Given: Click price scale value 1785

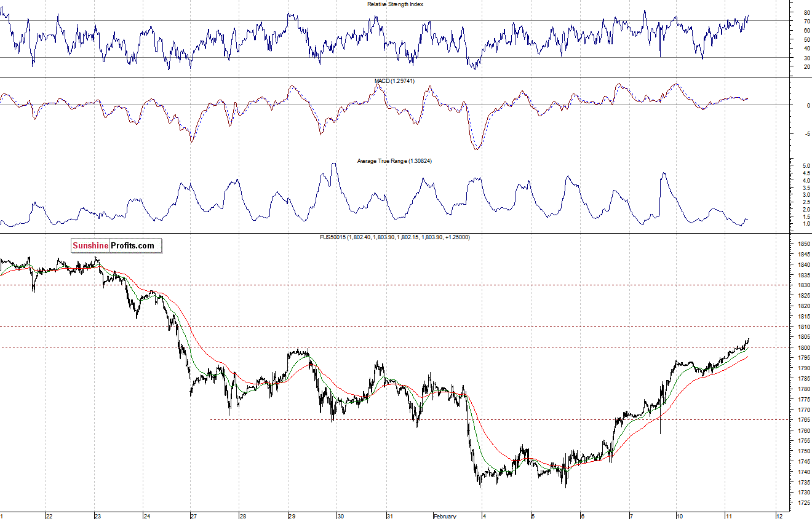Looking at the screenshot, I should point(803,379).
